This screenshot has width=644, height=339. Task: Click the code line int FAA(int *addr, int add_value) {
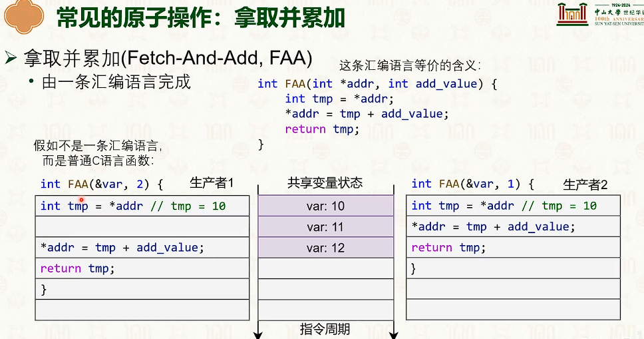[x=377, y=84]
